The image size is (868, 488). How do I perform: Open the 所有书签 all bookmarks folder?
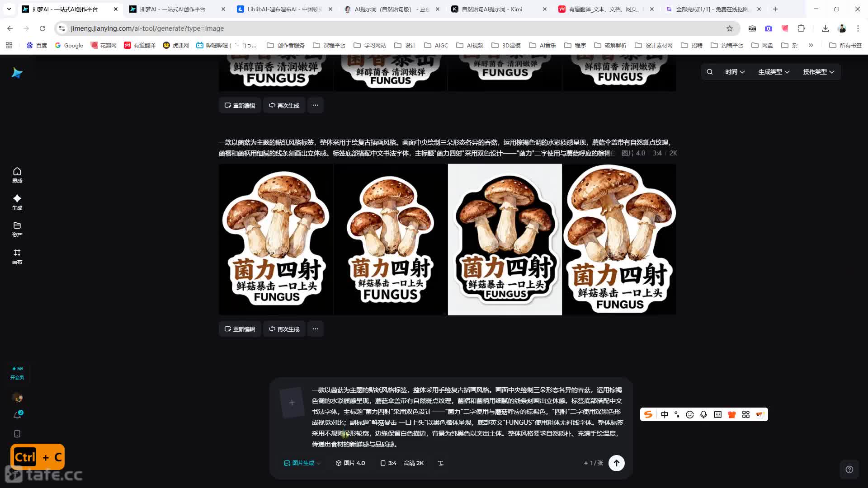[845, 45]
